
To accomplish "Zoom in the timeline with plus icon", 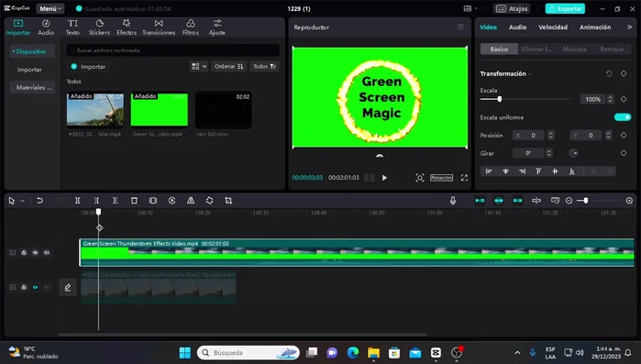I will (629, 201).
